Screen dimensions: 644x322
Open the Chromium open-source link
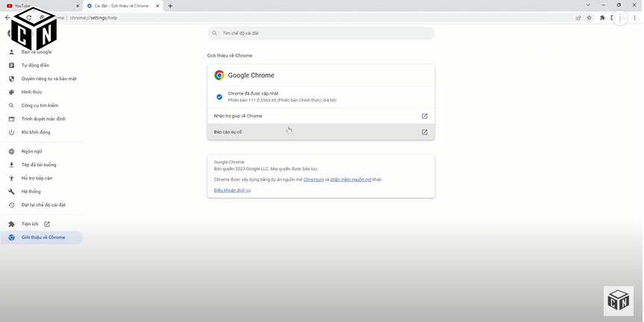click(313, 179)
